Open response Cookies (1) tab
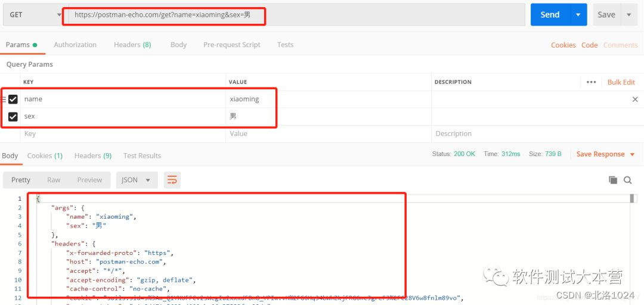The height and width of the screenshot is (305, 644). pyautogui.click(x=45, y=155)
